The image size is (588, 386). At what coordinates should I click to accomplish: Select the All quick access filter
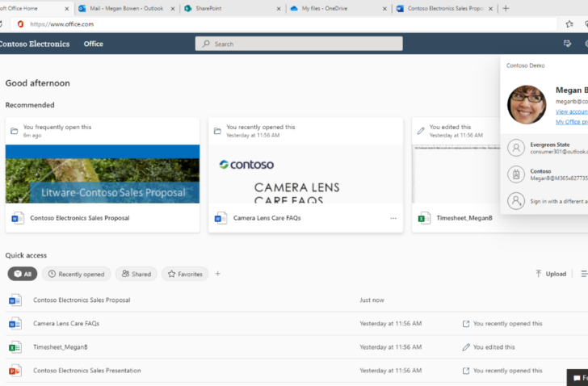point(23,274)
